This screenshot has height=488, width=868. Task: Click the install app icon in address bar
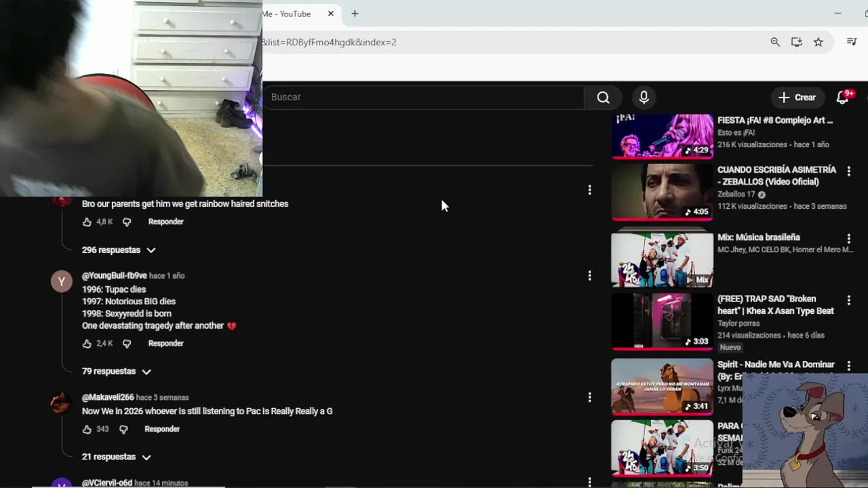coord(797,42)
